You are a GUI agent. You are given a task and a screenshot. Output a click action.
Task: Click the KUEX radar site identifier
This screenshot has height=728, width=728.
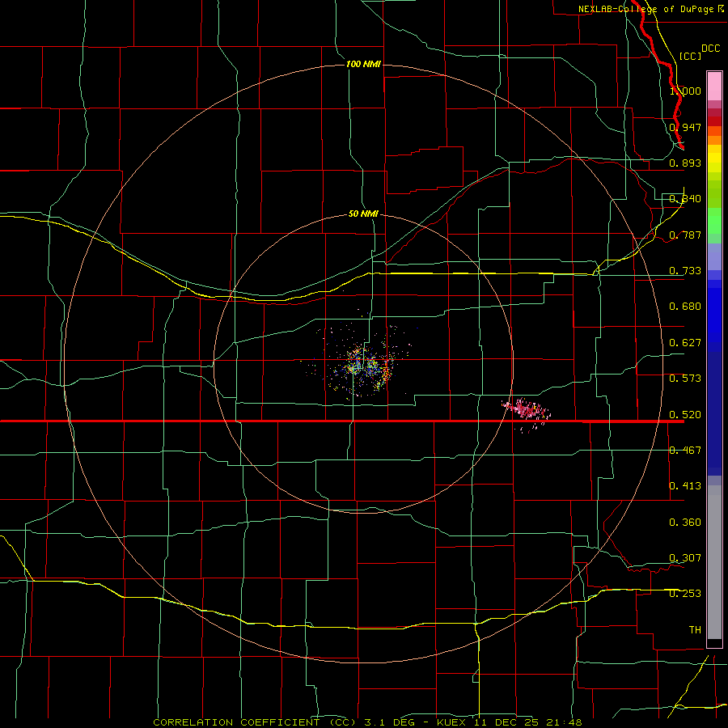[452, 722]
